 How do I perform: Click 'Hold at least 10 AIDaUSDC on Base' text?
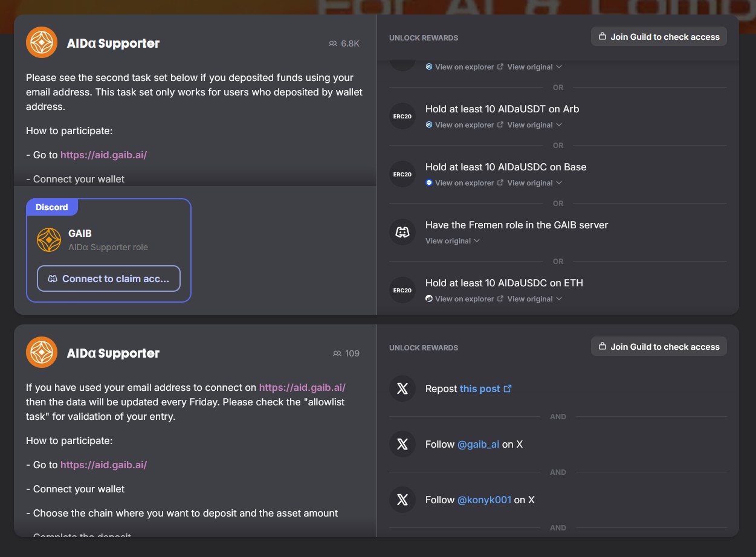pos(506,167)
